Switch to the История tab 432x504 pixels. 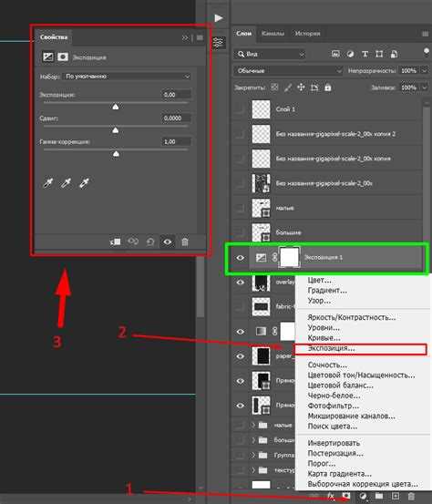(x=308, y=34)
